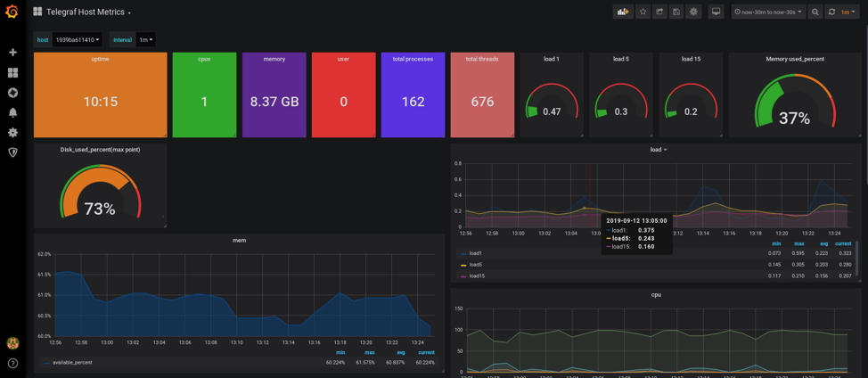Open Server Admin shield icon
The image size is (868, 378).
[12, 152]
